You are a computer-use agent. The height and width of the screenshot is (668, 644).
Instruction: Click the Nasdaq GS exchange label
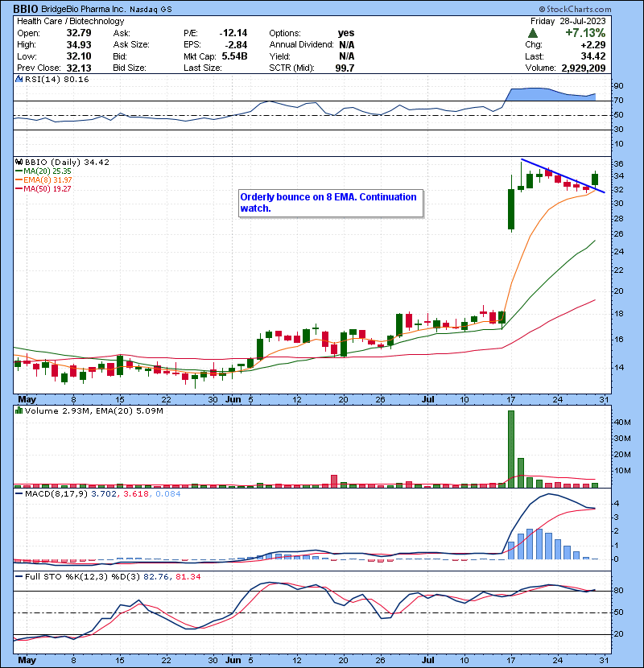pyautogui.click(x=151, y=10)
